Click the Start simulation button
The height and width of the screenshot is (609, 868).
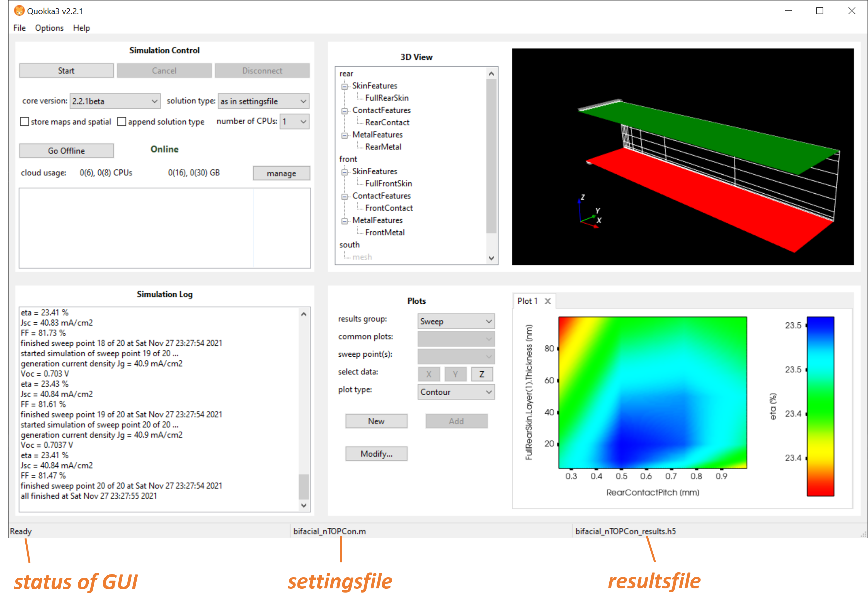click(x=66, y=71)
